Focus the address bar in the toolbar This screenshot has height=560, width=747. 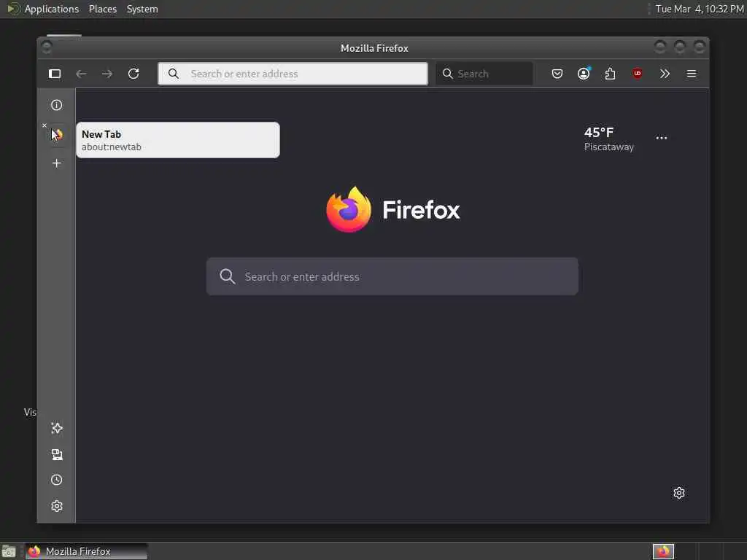pos(293,74)
